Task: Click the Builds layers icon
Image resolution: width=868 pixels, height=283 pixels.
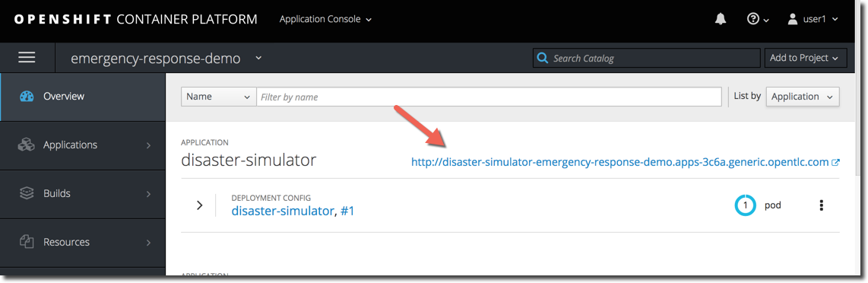Action: [27, 193]
